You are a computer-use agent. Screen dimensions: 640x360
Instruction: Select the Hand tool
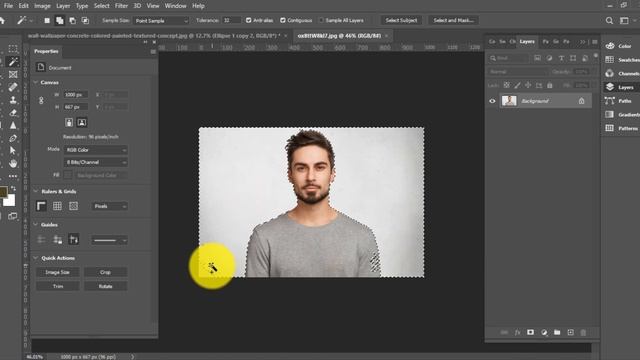tap(13, 163)
